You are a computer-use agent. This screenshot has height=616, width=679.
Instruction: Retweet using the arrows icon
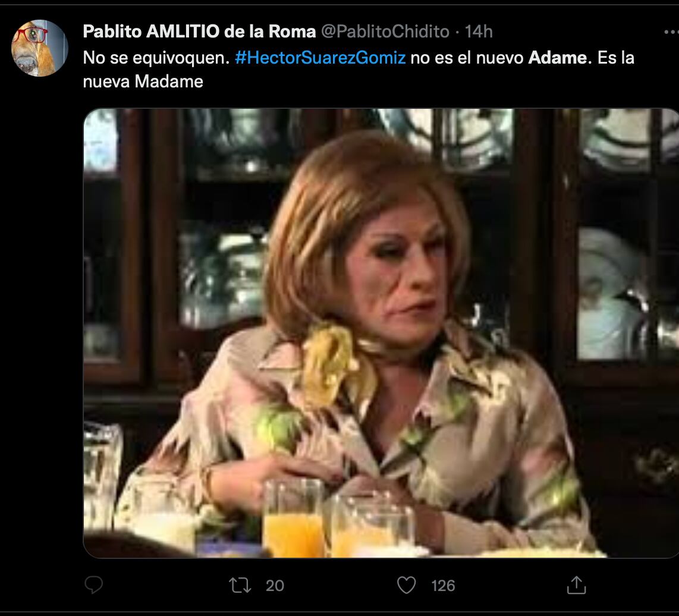point(240,585)
